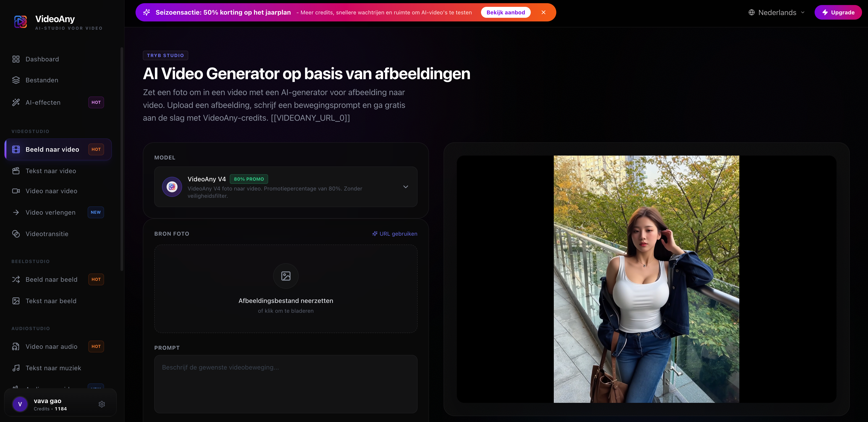The width and height of the screenshot is (868, 422).
Task: Expand the VideoAny V4 model selector chevron
Action: [x=406, y=187]
